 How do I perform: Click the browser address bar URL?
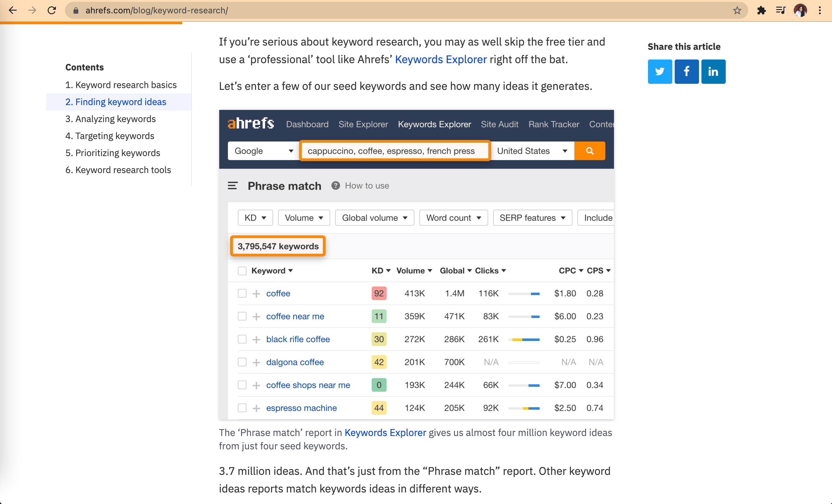click(x=157, y=10)
